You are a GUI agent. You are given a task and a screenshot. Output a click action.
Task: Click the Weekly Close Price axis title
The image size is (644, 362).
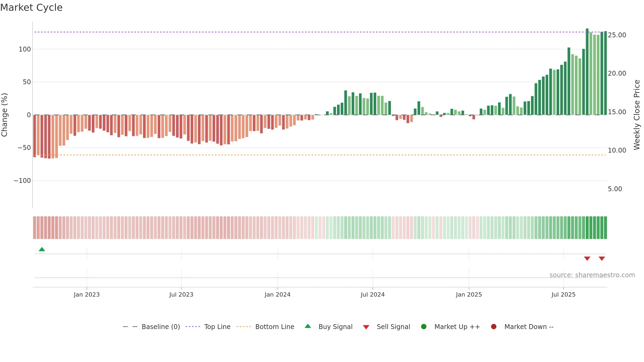pos(637,115)
